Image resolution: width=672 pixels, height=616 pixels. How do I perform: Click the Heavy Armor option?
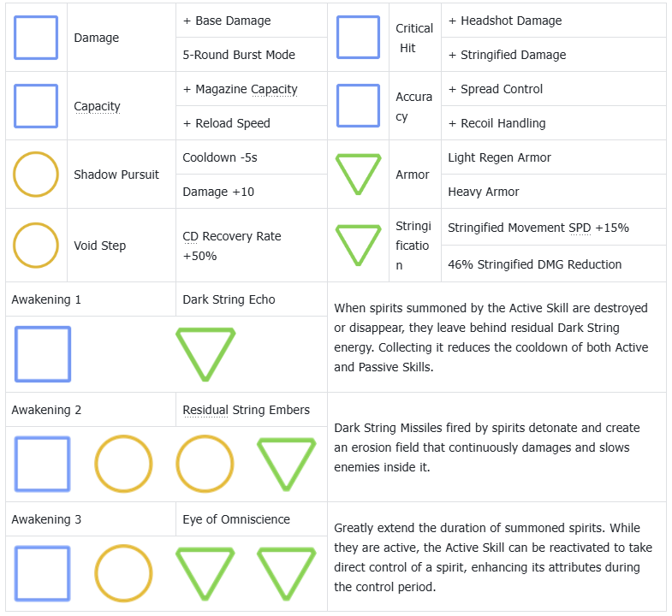484,192
